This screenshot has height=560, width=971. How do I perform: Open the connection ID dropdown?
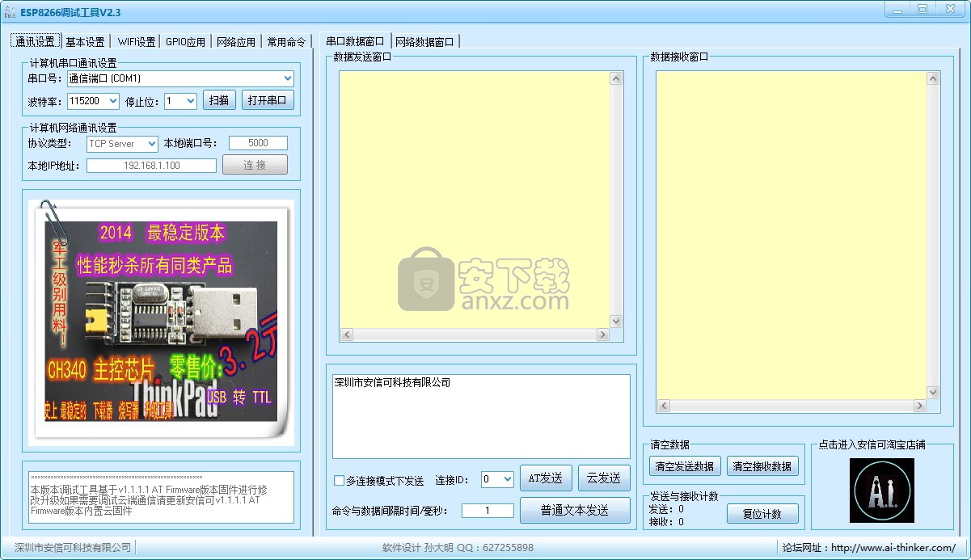pos(508,479)
